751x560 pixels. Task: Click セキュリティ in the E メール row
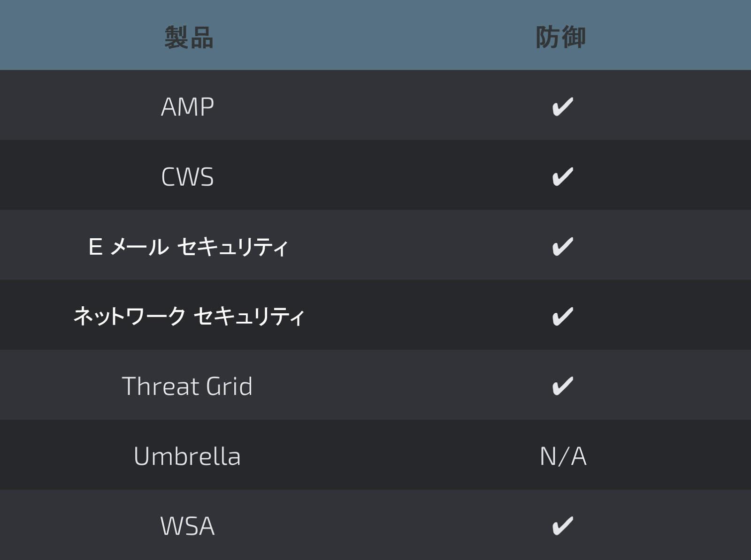(x=232, y=247)
